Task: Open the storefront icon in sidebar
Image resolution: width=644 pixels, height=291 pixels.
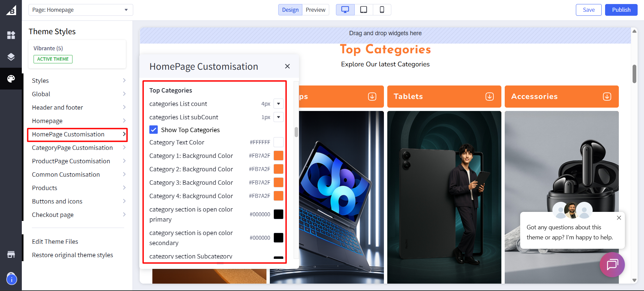Action: coord(11,254)
